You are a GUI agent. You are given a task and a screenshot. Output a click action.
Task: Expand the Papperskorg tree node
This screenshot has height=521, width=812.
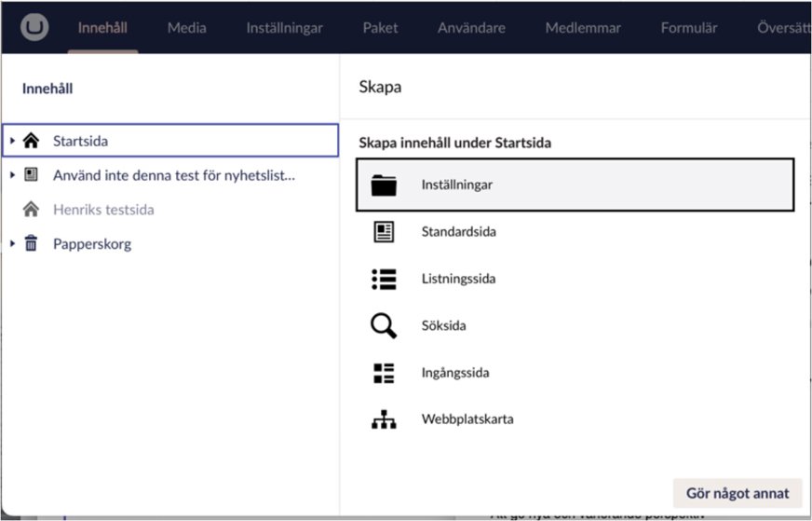[x=12, y=243]
